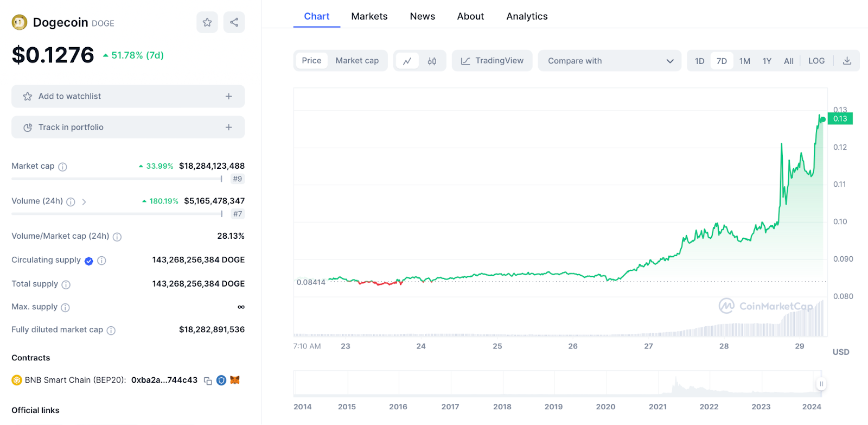Image resolution: width=868 pixels, height=425 pixels.
Task: Star Dogecoin as a favorite
Action: click(x=207, y=22)
